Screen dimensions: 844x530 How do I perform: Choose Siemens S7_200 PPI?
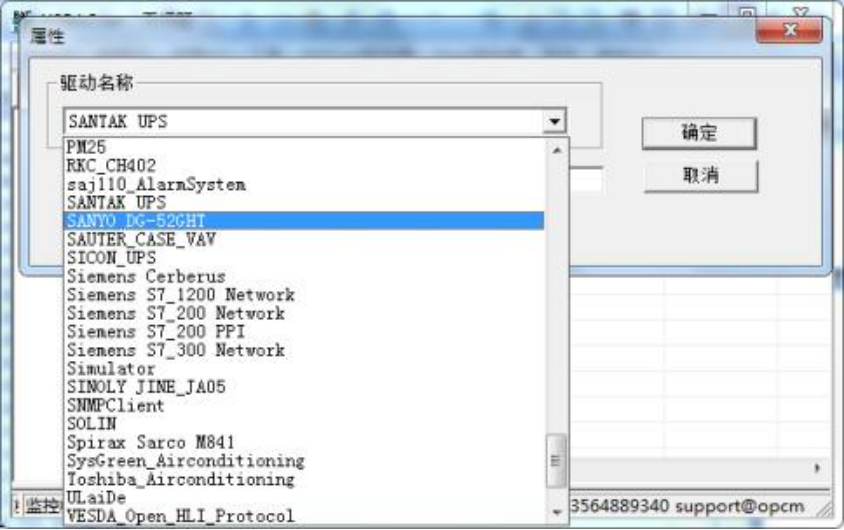[304, 331]
